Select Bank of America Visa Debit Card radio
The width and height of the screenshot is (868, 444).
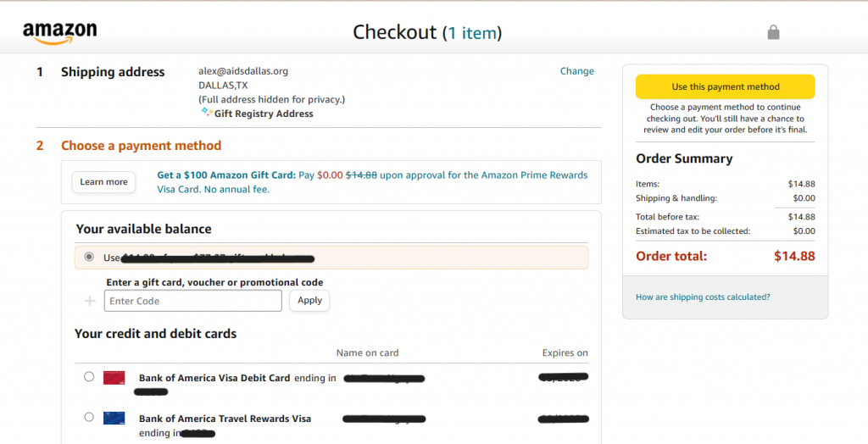coord(89,377)
